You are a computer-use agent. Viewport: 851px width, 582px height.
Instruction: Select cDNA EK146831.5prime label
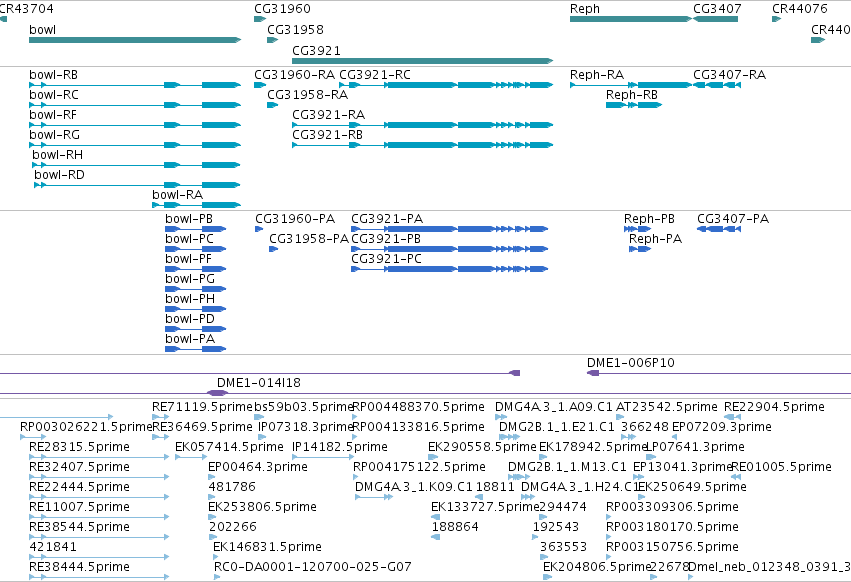pyautogui.click(x=268, y=547)
